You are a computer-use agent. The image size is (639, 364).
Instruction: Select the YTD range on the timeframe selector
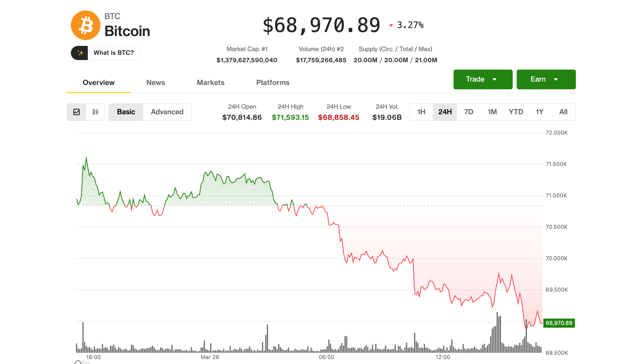click(516, 112)
